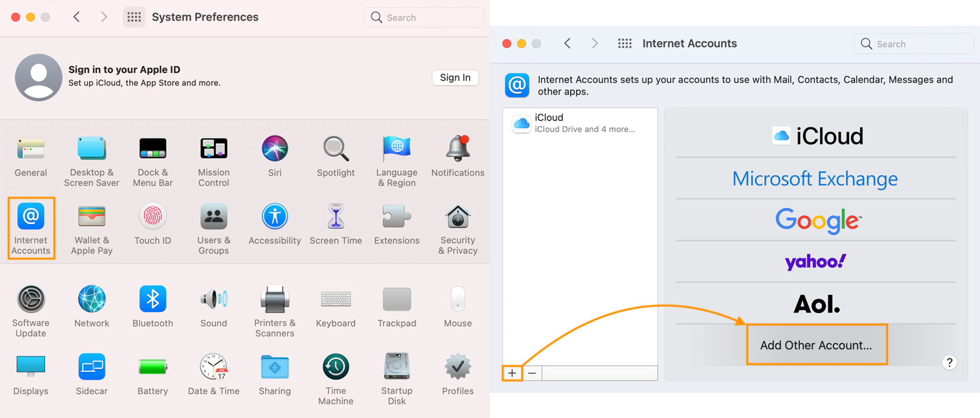Show all preferences grid in Internet Accounts
980x418 pixels.
coord(624,43)
